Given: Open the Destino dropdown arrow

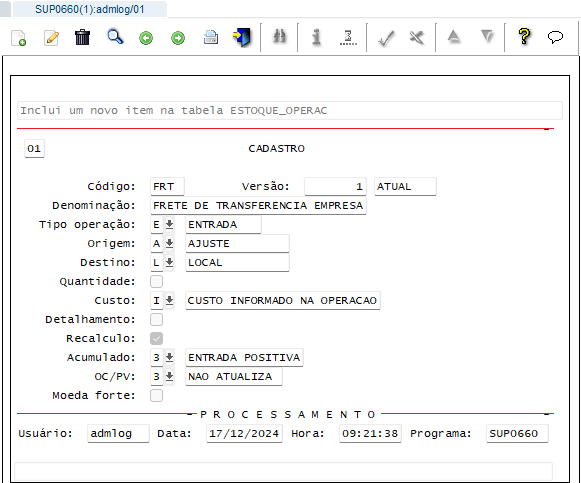Looking at the screenshot, I should (169, 262).
